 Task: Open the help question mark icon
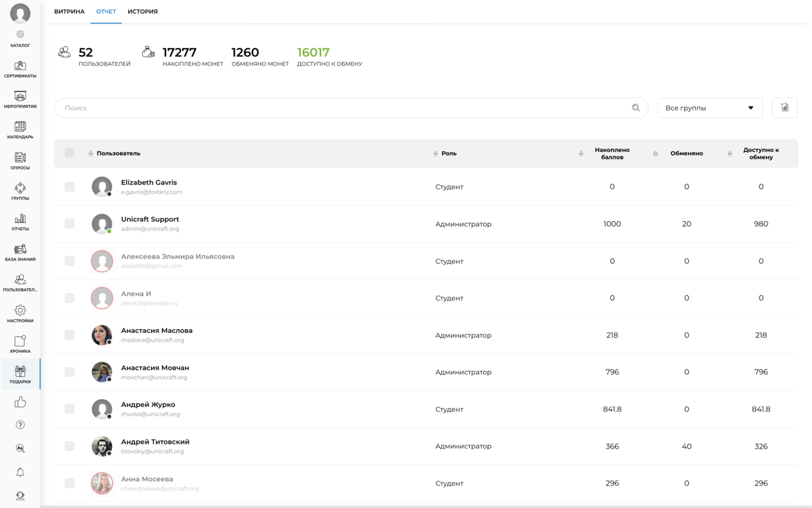click(20, 425)
